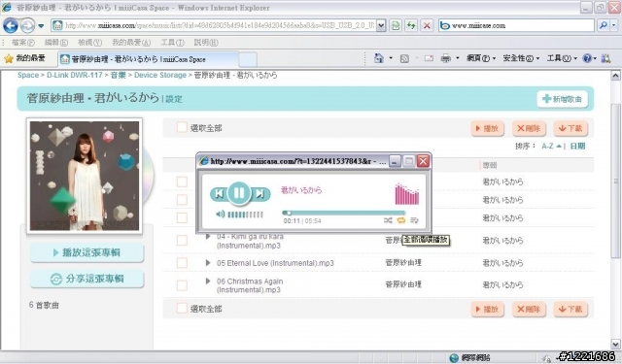
Task: Open album 設定 settings link
Action: (174, 99)
